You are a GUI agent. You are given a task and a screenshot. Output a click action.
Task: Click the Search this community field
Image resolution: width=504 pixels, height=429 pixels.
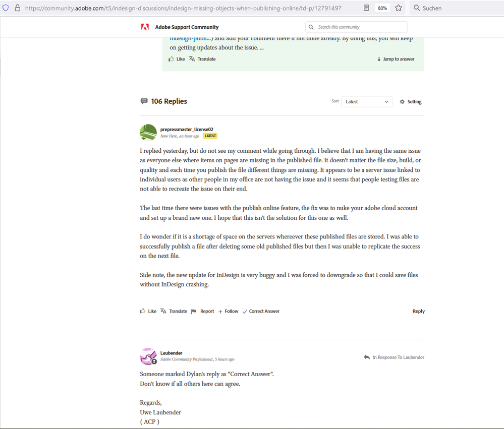(x=357, y=27)
